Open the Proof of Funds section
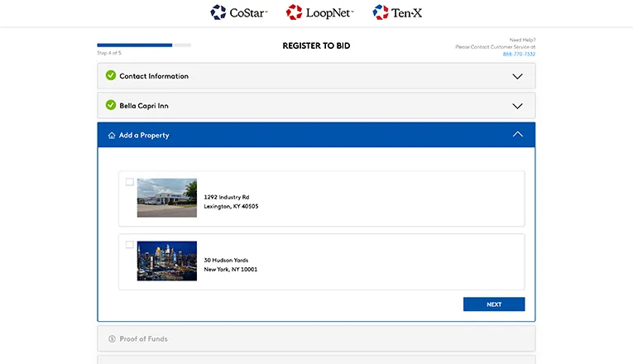The height and width of the screenshot is (364, 633). tap(316, 338)
